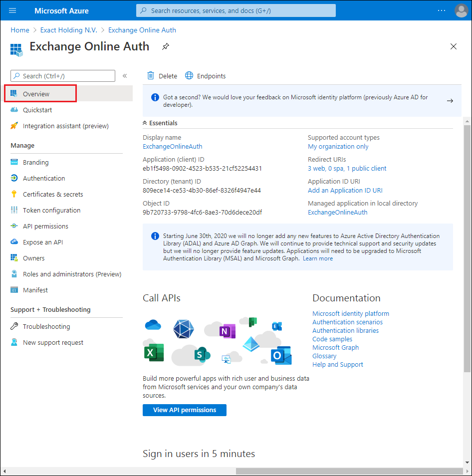This screenshot has height=476, width=472.
Task: Click the app registration title icon
Action: [x=16, y=50]
